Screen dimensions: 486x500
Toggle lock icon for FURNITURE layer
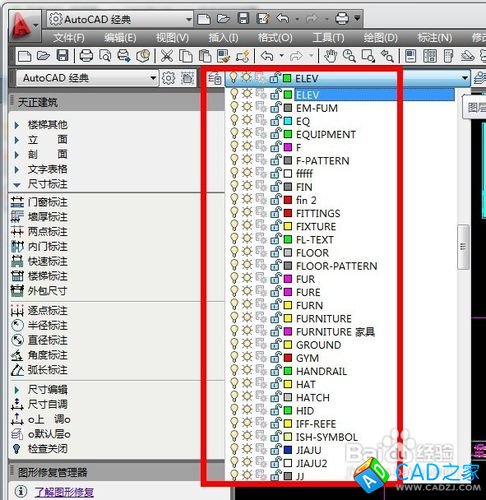click(276, 318)
